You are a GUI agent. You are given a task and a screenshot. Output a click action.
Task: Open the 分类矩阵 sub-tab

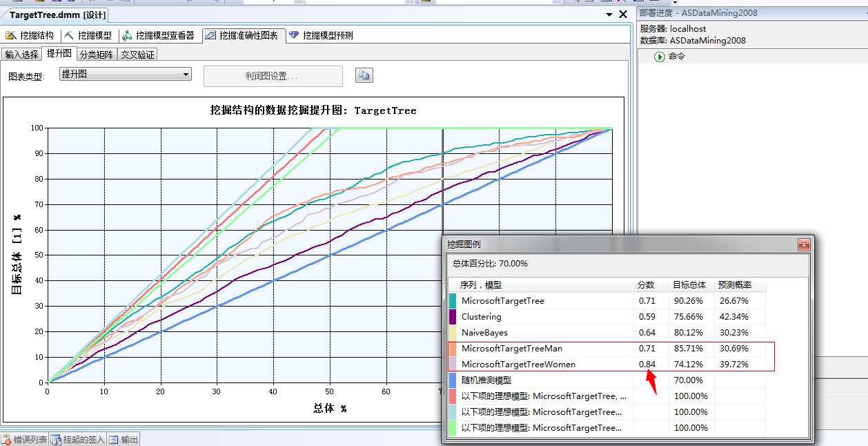coord(96,55)
